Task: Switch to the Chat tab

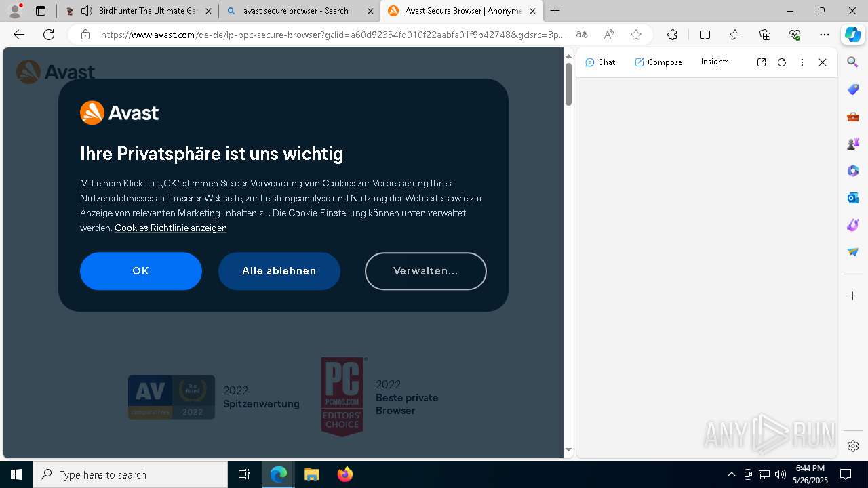Action: pyautogui.click(x=600, y=62)
